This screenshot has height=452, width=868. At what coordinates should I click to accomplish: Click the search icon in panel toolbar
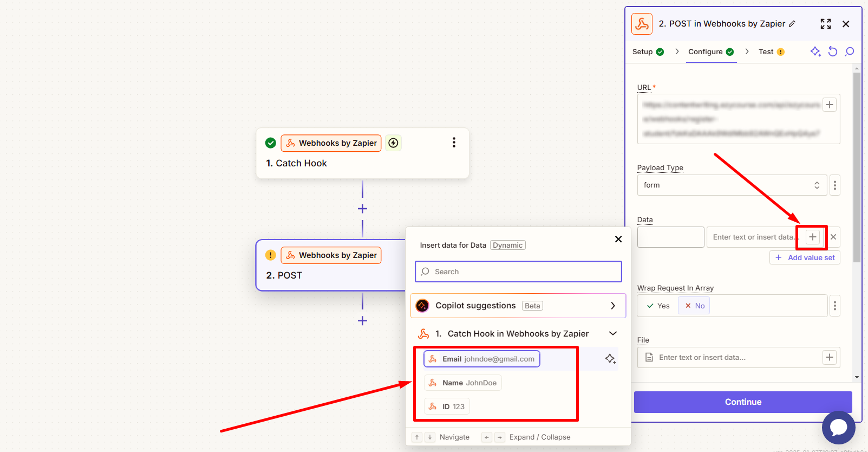850,51
